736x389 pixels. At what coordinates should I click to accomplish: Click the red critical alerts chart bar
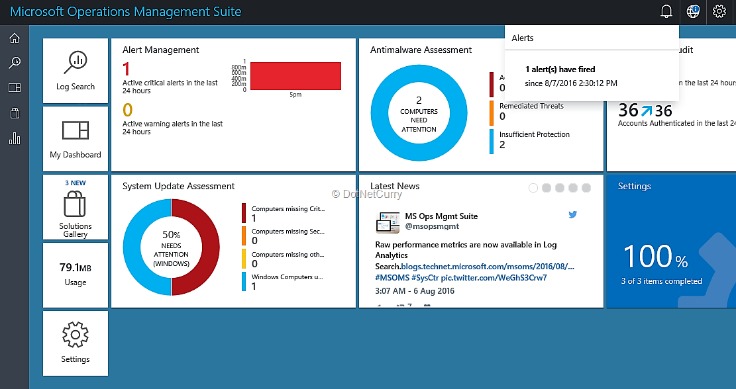click(x=295, y=76)
